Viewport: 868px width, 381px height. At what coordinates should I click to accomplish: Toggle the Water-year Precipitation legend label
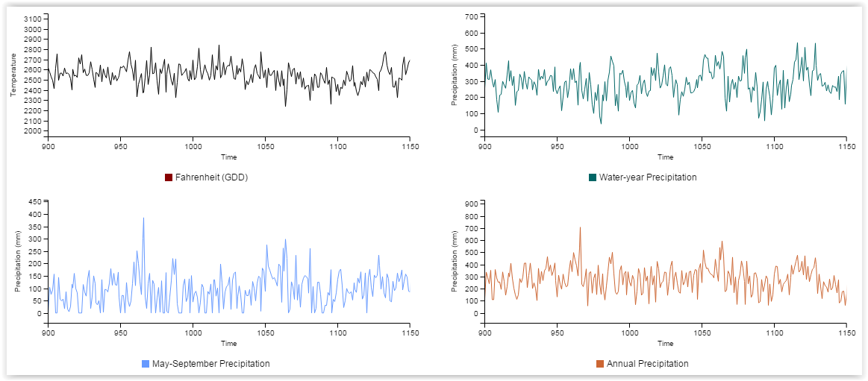tap(649, 177)
